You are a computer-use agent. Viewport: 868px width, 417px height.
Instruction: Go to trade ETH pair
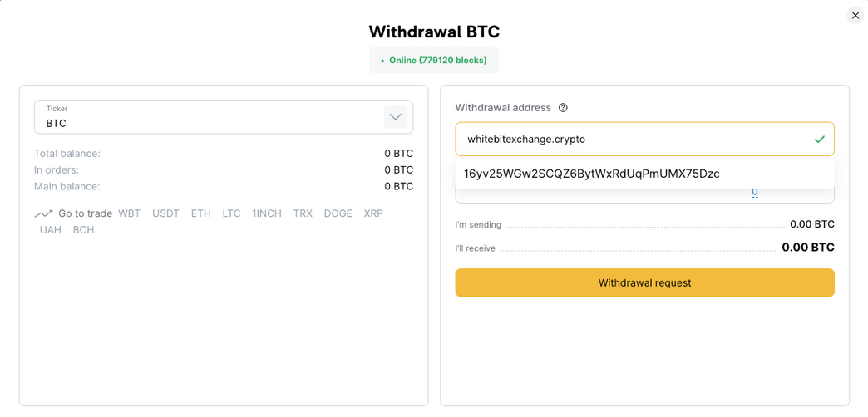click(201, 213)
